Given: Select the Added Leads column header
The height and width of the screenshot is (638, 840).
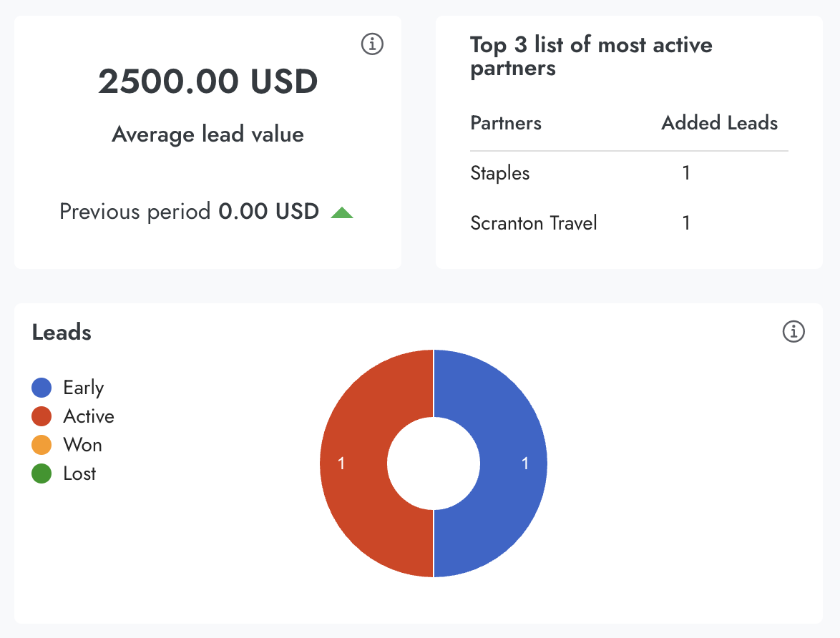Looking at the screenshot, I should pyautogui.click(x=719, y=123).
